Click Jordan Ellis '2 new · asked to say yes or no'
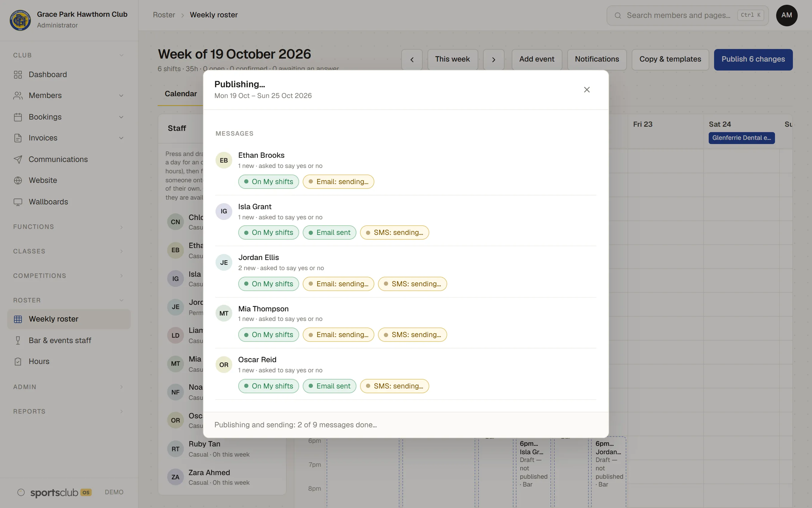 pyautogui.click(x=281, y=268)
